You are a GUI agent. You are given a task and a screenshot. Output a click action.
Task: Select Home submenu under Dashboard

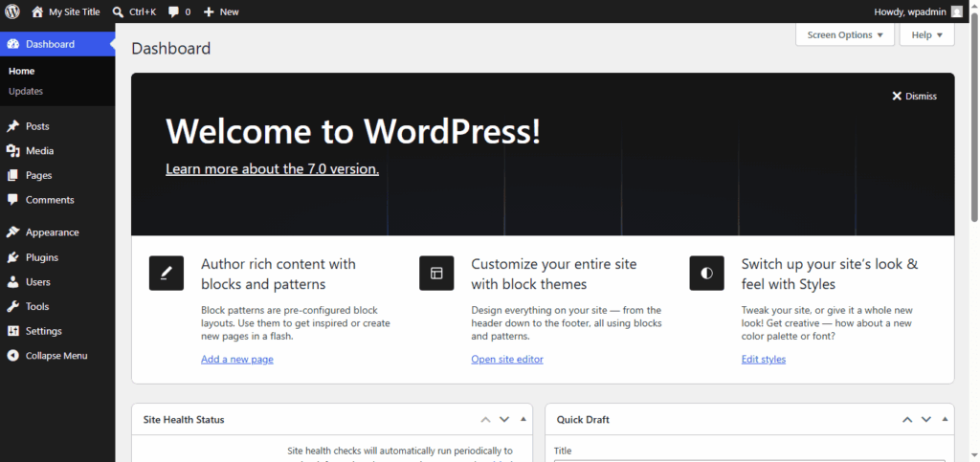click(21, 71)
